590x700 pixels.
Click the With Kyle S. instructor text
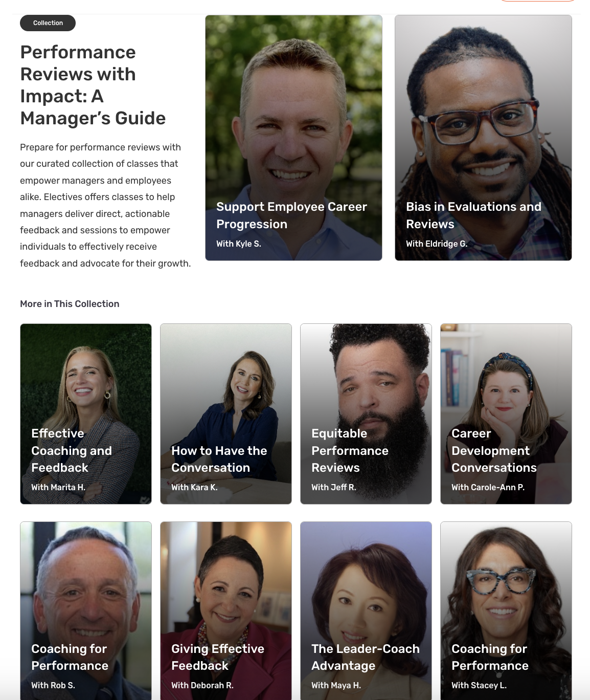[239, 244]
